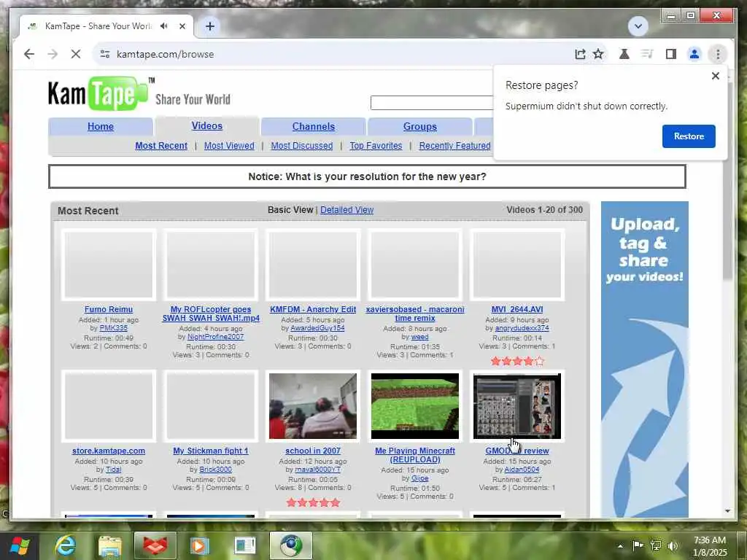747x560 pixels.
Task: View uploader AwardedGuy154 profile
Action: click(317, 328)
